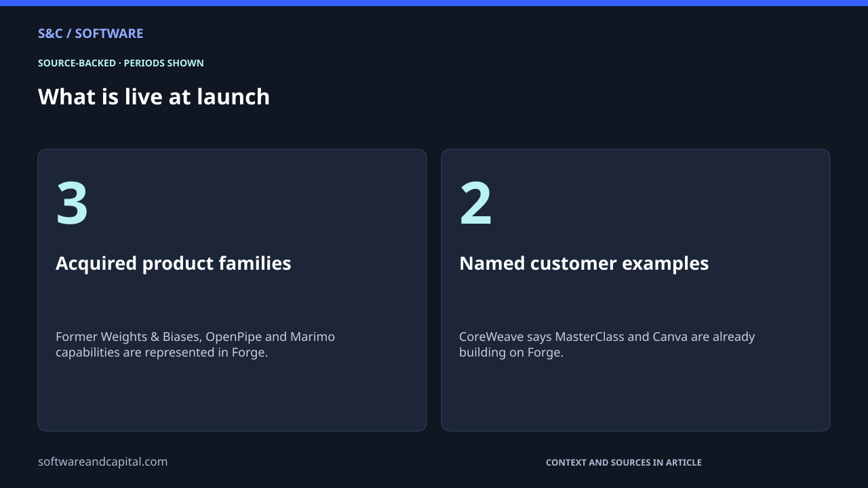Open the softwareandcapital.com link
This screenshot has width=868, height=488.
pyautogui.click(x=103, y=462)
